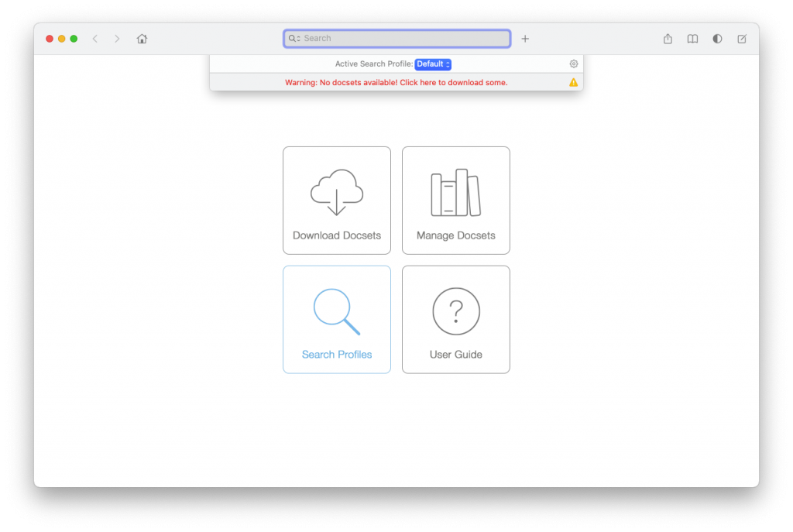Screen dimensions: 793x532
Task: Click the yellow warning triangle icon
Action: [x=574, y=82]
